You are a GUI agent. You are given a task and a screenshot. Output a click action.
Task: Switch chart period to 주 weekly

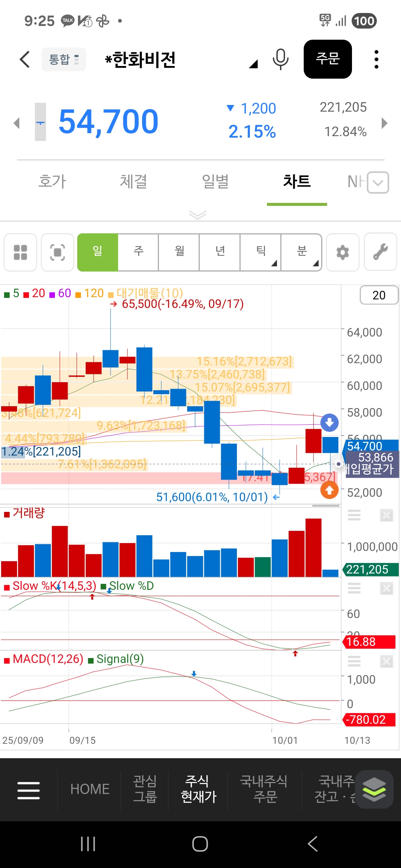[x=138, y=252]
